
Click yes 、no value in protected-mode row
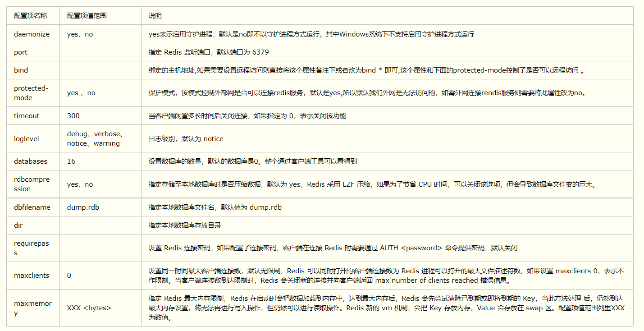pos(81,93)
